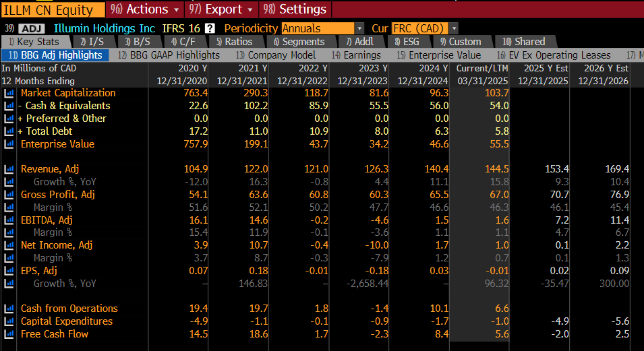
Task: Open chart icon for Net Income, Adj
Action: tap(9, 245)
